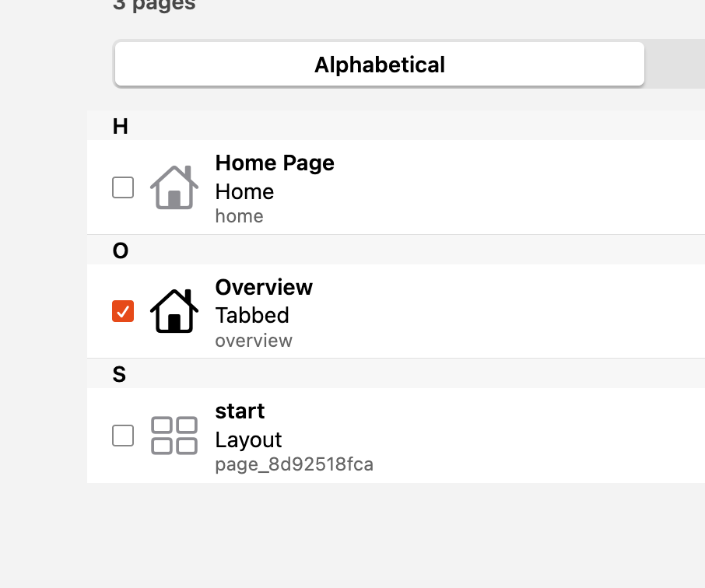Click the lowercase "home" page identifier
The width and height of the screenshot is (705, 588).
pyautogui.click(x=239, y=216)
